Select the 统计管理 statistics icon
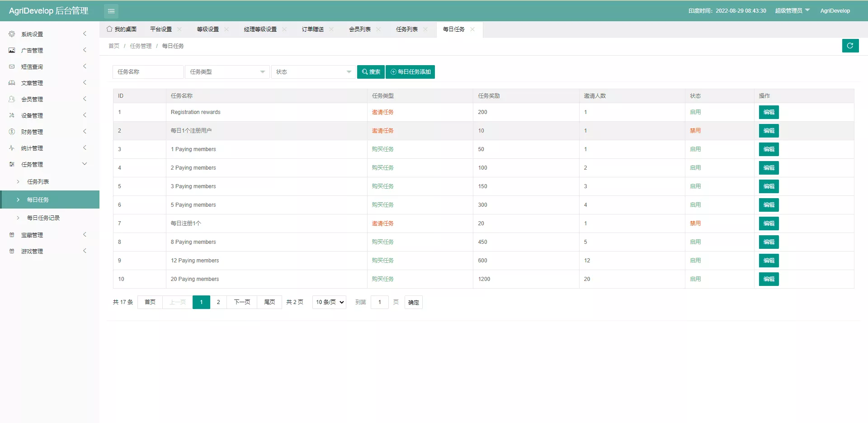 [12, 148]
